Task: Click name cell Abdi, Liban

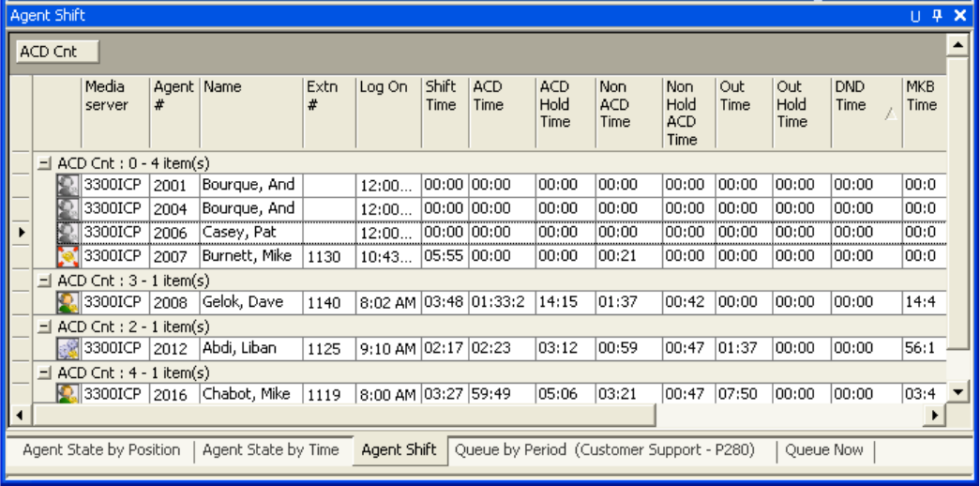Action: (251, 348)
